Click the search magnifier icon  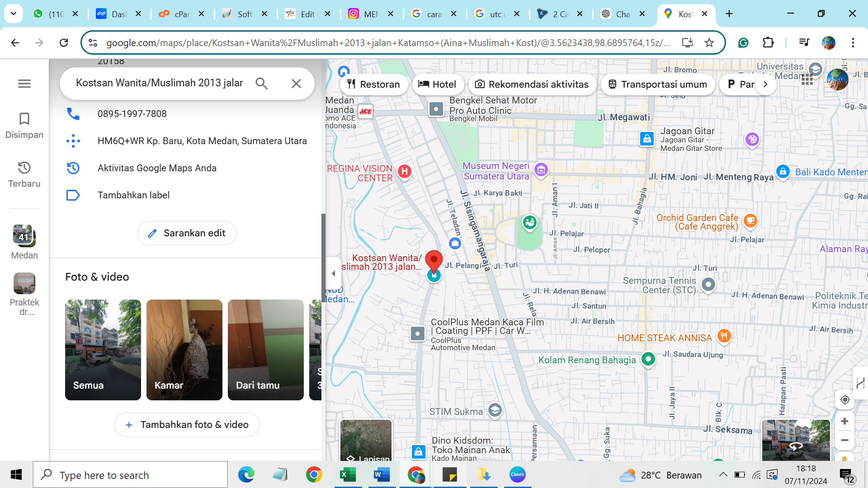(261, 84)
